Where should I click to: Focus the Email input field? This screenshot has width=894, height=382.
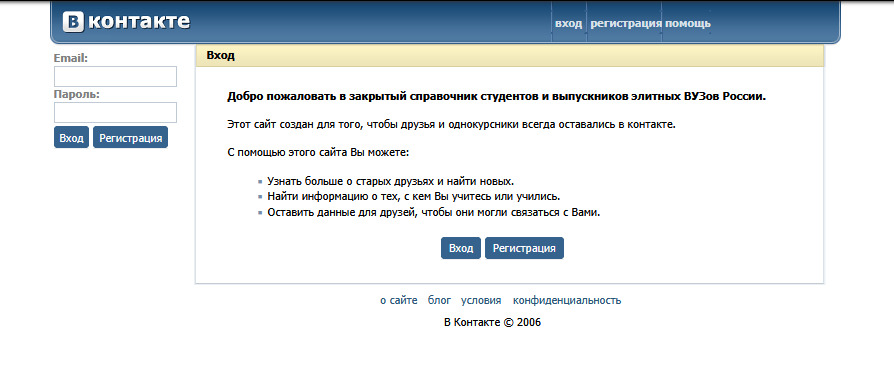(115, 76)
